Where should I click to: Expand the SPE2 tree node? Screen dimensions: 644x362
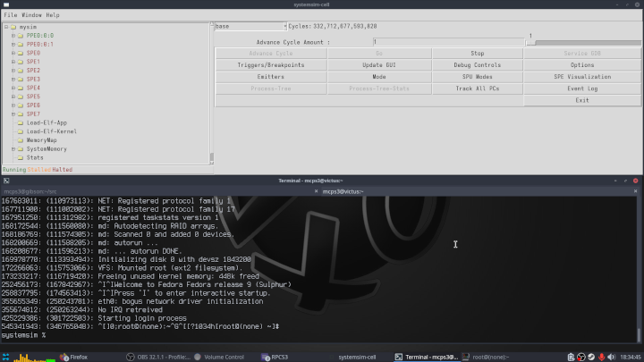tap(13, 71)
